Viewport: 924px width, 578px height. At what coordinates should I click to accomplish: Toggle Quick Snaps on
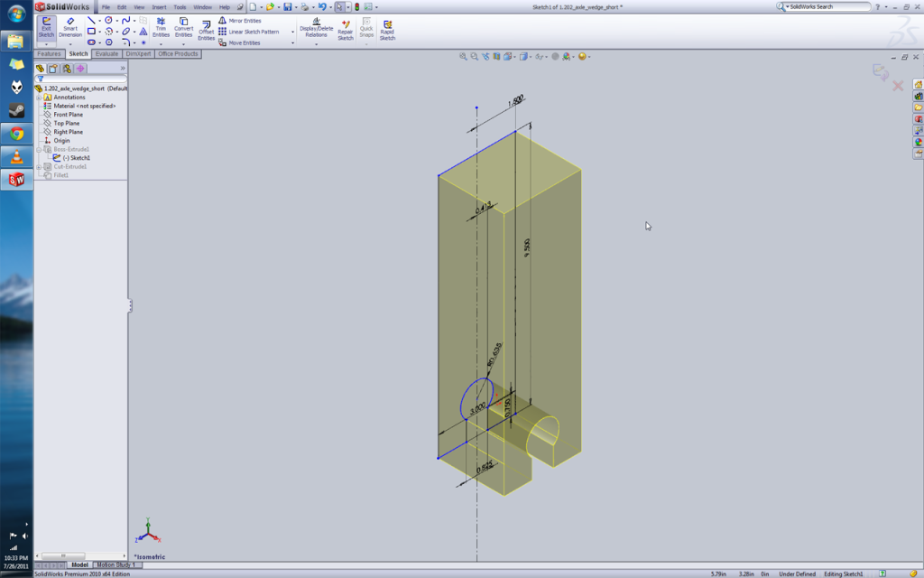[x=366, y=28]
